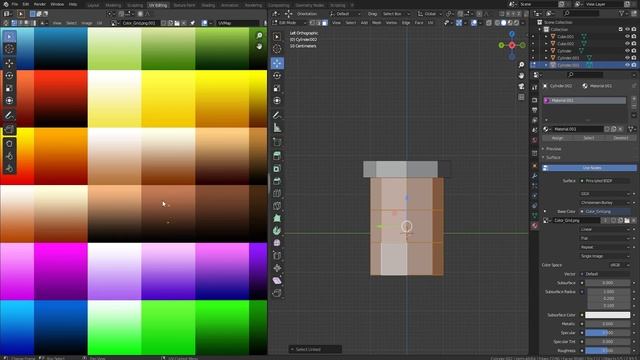Image resolution: width=640 pixels, height=360 pixels.
Task: Hide Cube.002 with its eye icon
Action: 627,43
